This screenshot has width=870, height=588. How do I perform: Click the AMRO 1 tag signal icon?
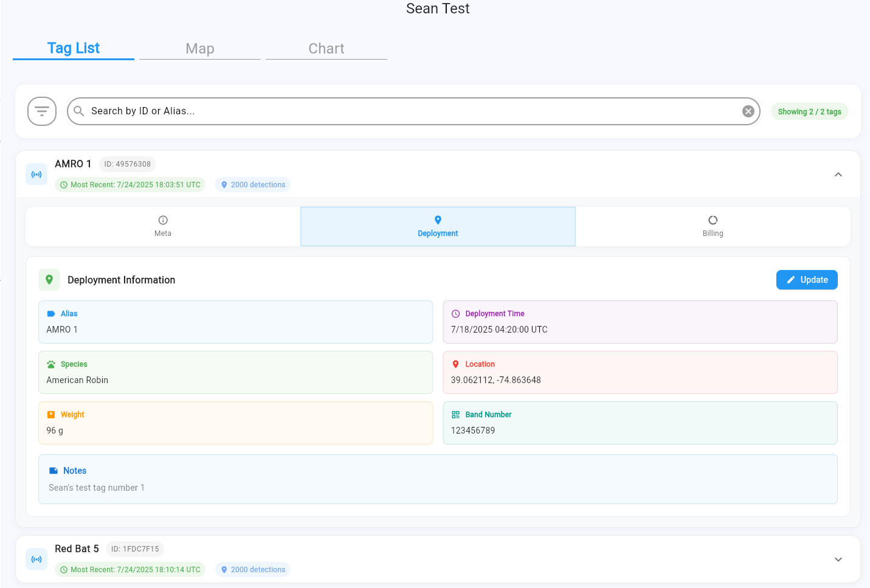(x=36, y=175)
